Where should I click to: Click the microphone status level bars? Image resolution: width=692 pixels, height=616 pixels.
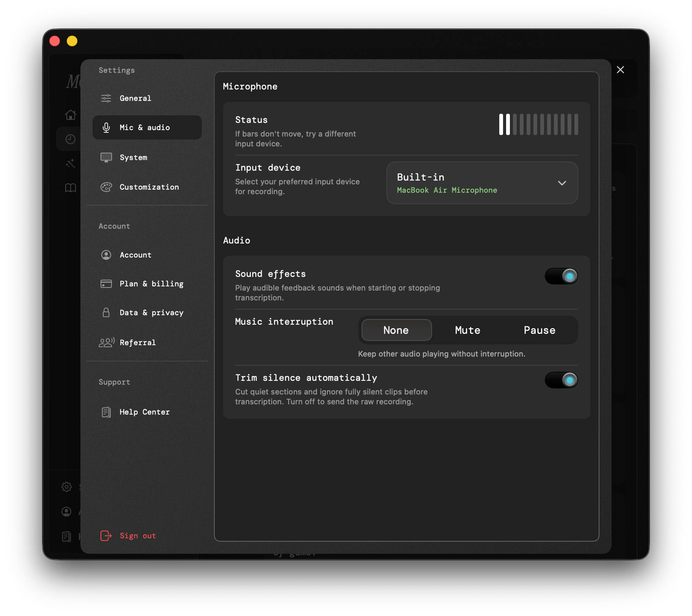538,124
